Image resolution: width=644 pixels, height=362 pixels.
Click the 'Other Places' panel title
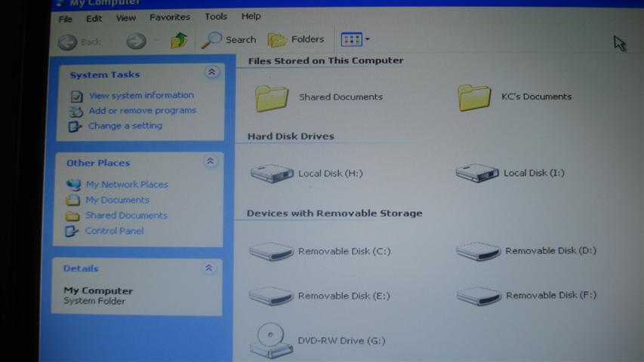click(x=98, y=163)
